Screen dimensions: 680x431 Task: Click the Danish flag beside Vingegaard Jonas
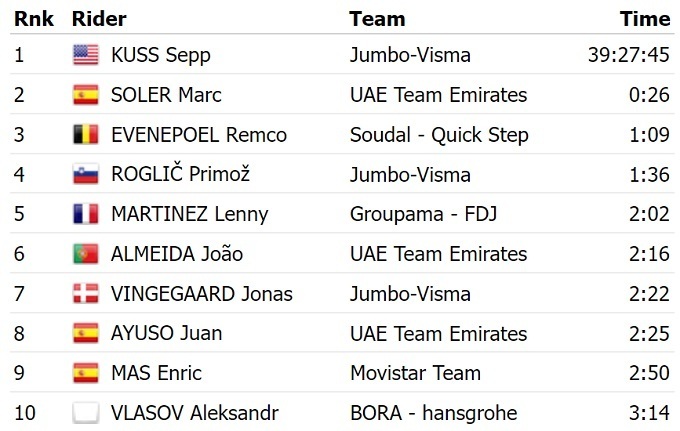pyautogui.click(x=86, y=294)
